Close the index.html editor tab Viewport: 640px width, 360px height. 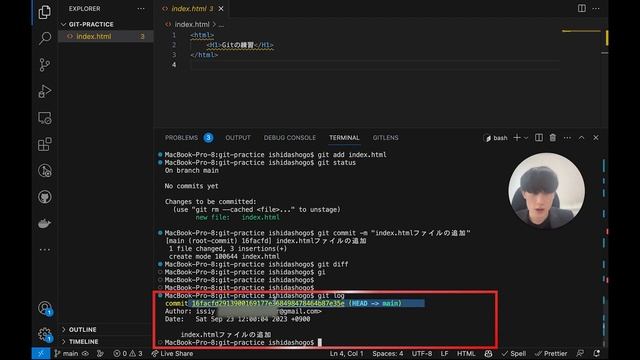pyautogui.click(x=221, y=9)
